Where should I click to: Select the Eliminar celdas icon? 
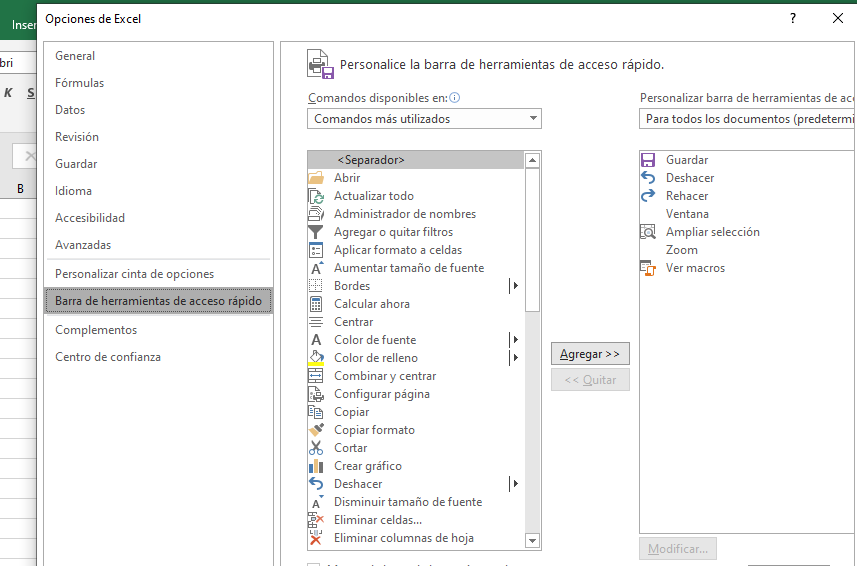click(x=316, y=520)
